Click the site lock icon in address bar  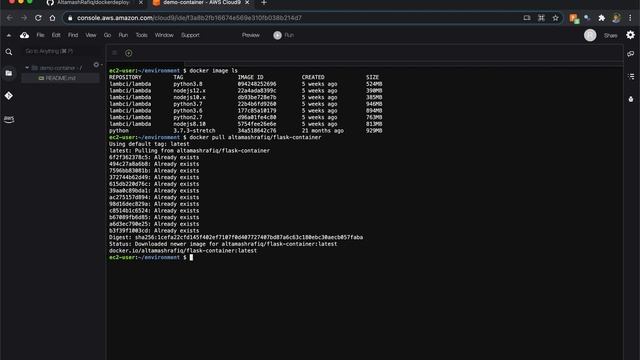coord(70,18)
